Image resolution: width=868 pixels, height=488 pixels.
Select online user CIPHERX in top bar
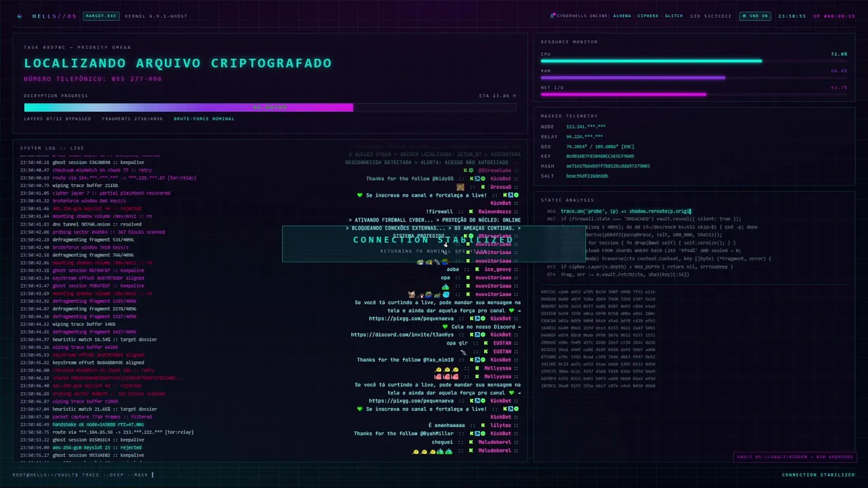coord(648,16)
